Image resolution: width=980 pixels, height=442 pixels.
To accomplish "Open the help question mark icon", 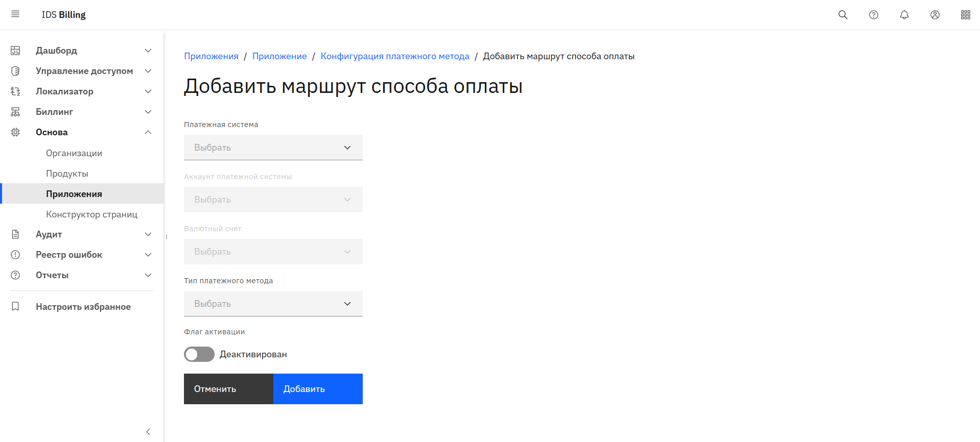I will coord(873,15).
